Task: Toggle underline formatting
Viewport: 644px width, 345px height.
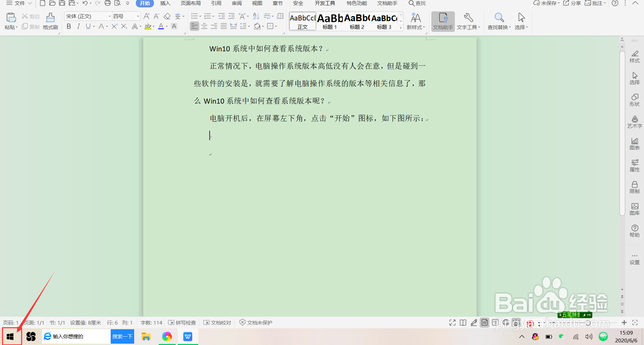Action: 88,26
